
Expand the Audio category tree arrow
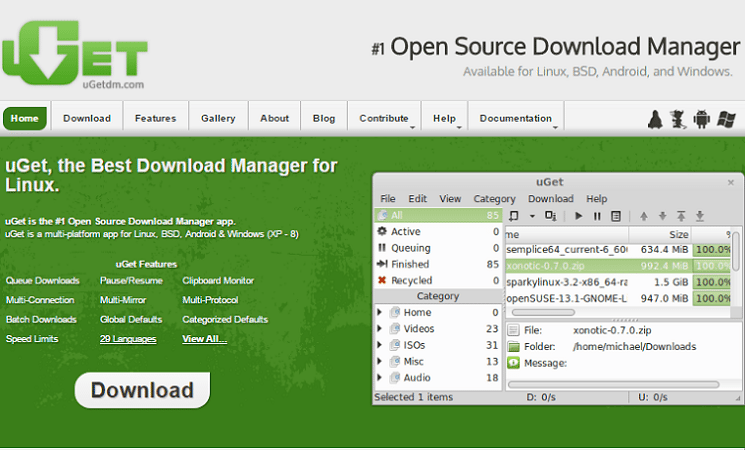tap(380, 378)
